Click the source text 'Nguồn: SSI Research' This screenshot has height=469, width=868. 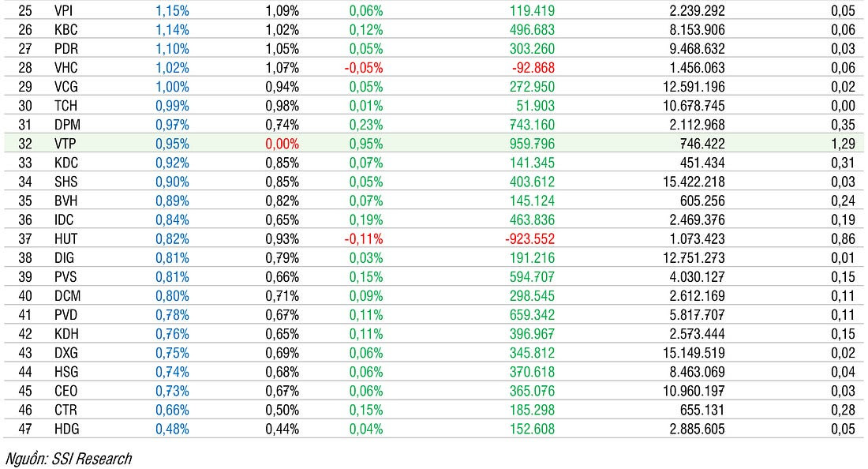pos(69,459)
